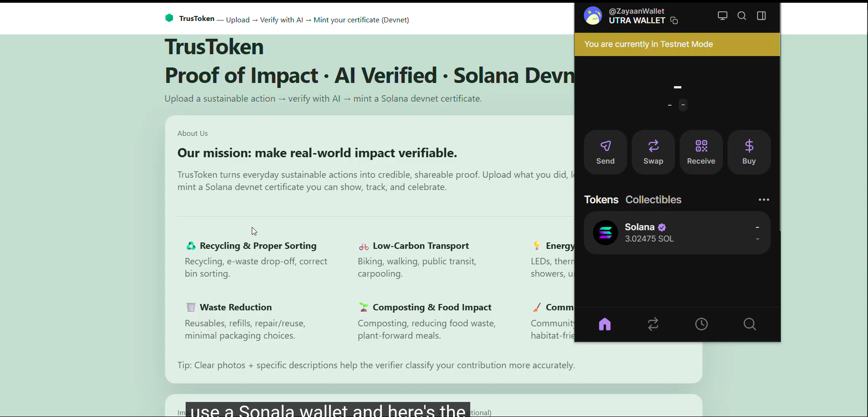Open the Receive QR action
The image size is (868, 417).
(x=701, y=152)
